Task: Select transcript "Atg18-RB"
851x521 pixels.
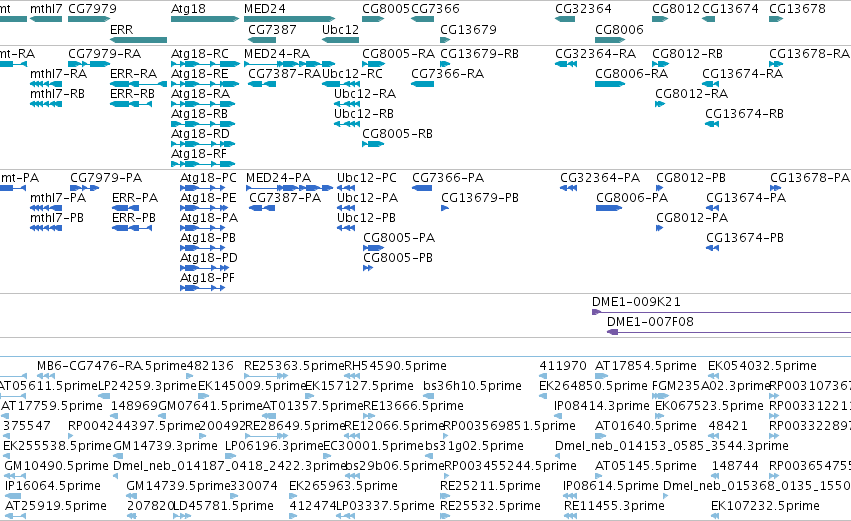Action: click(200, 114)
